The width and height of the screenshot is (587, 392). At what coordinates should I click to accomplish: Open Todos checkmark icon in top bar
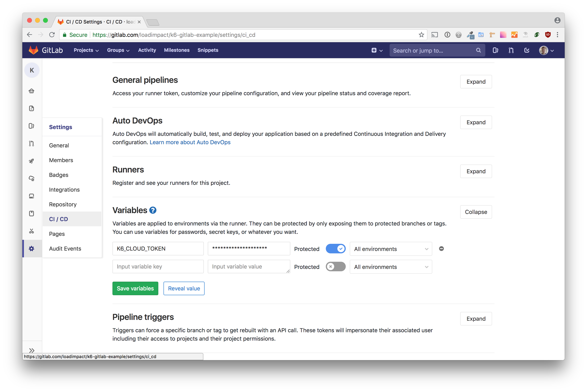[527, 50]
